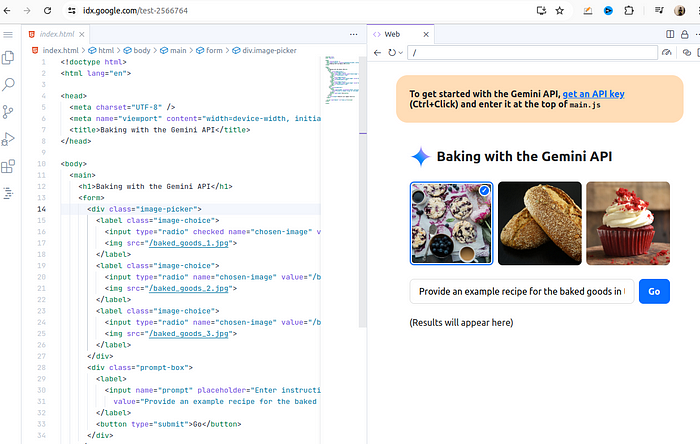Select the red velvet cupcake image

tap(628, 223)
